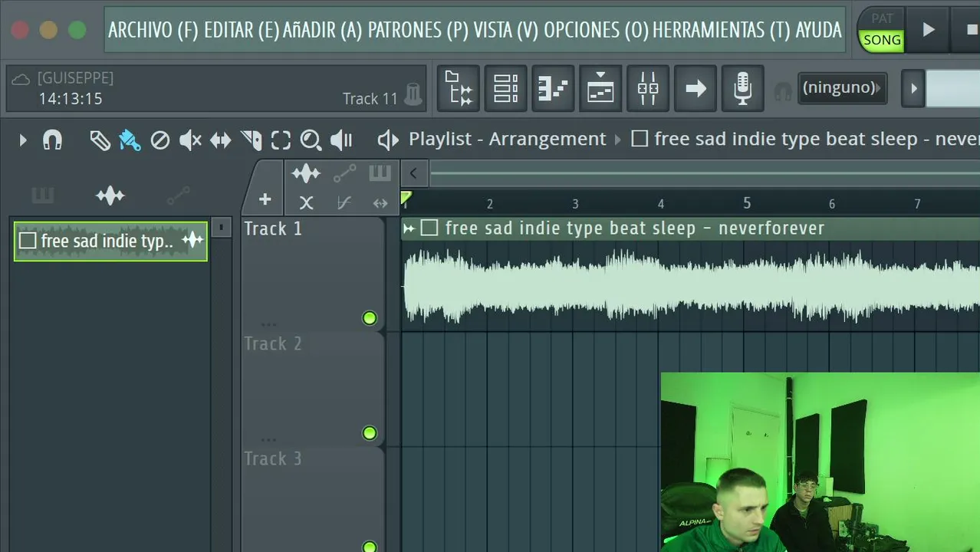
Task: Open the VISTA (V) menu
Action: (x=506, y=30)
